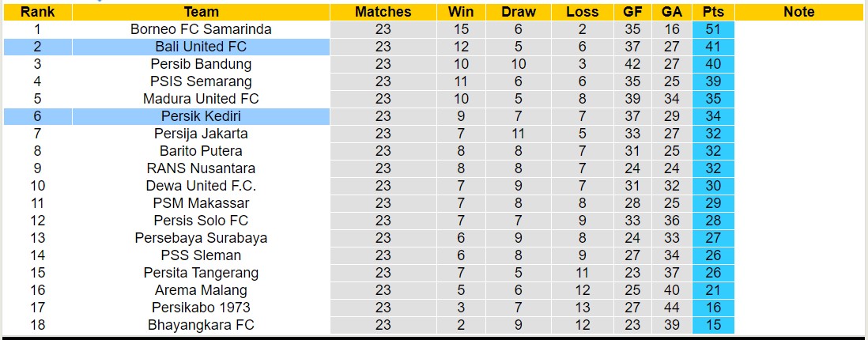This screenshot has width=868, height=340.
Task: Click the Rank column header
Action: tap(37, 12)
